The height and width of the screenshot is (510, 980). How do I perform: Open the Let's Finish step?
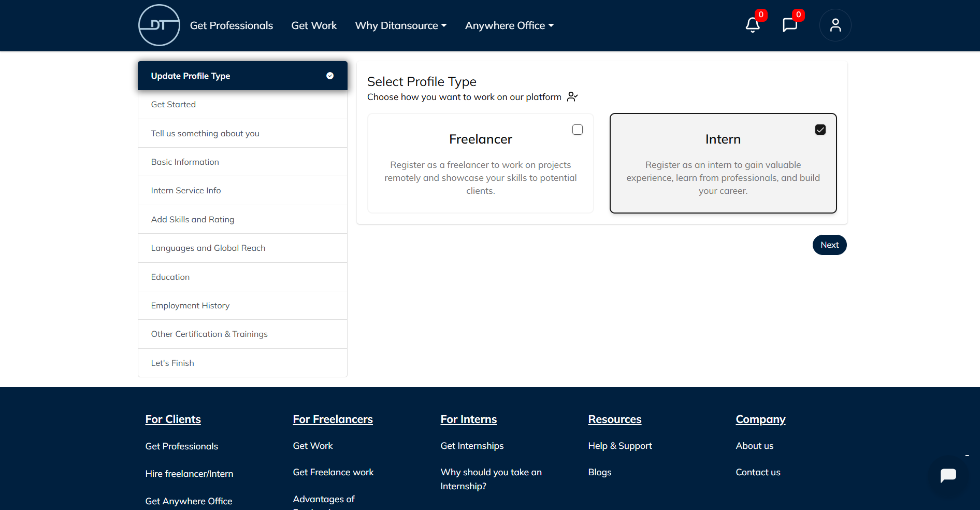coord(242,363)
